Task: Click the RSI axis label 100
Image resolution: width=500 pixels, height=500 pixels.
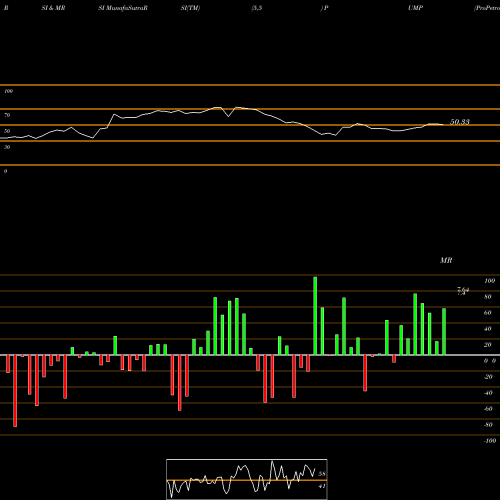Action: [x=8, y=91]
